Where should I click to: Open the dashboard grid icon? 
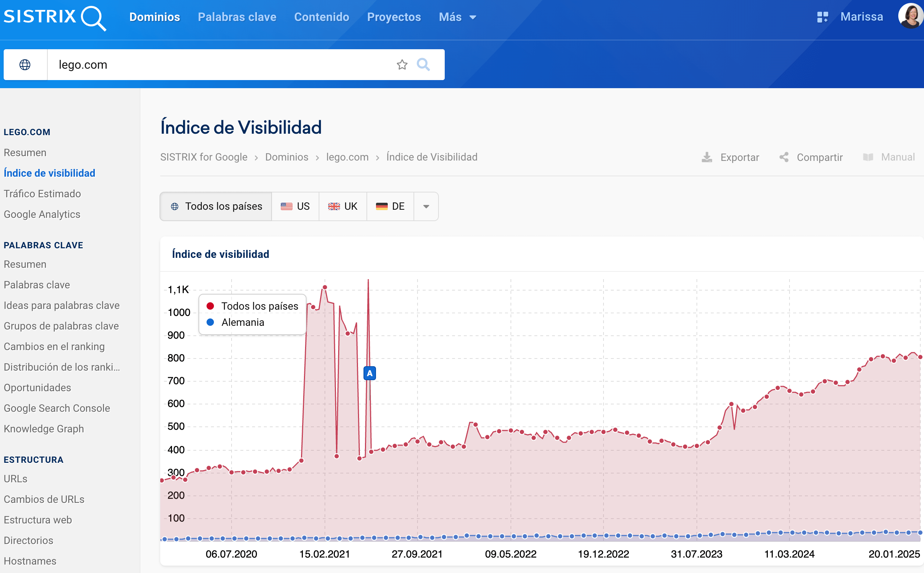[822, 17]
